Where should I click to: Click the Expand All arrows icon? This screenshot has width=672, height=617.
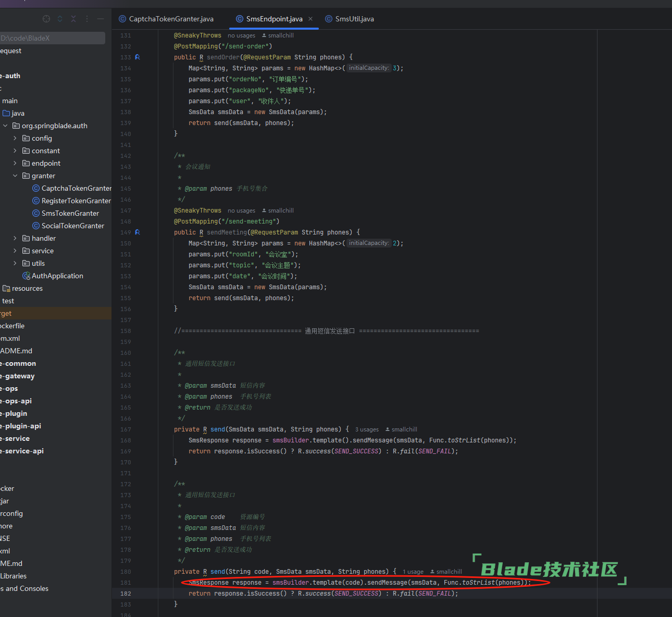[x=60, y=19]
